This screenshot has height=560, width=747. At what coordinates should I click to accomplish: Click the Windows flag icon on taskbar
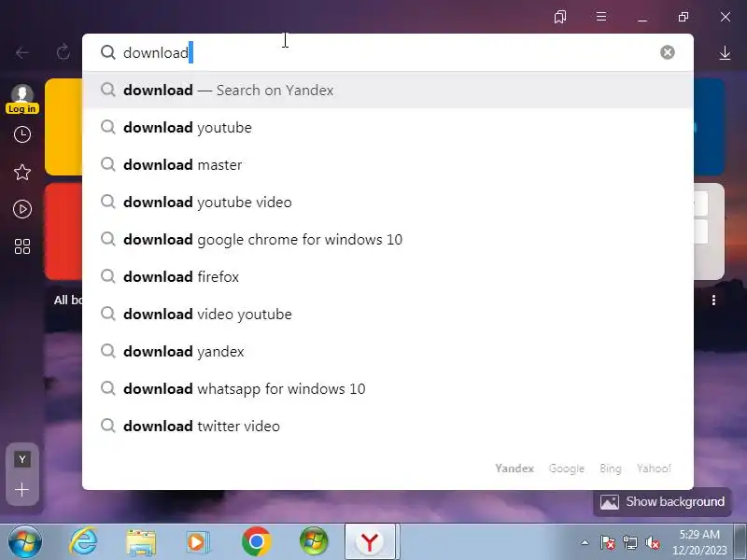tap(314, 542)
